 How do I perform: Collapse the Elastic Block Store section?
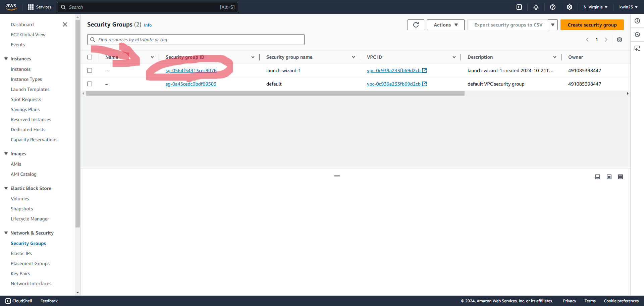coord(6,188)
